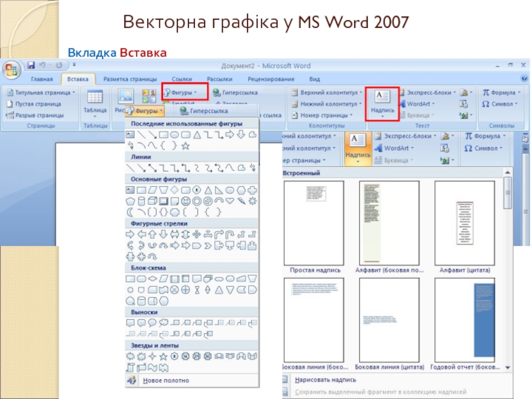Click the Пустая страница button
The width and height of the screenshot is (532, 399).
tap(34, 104)
